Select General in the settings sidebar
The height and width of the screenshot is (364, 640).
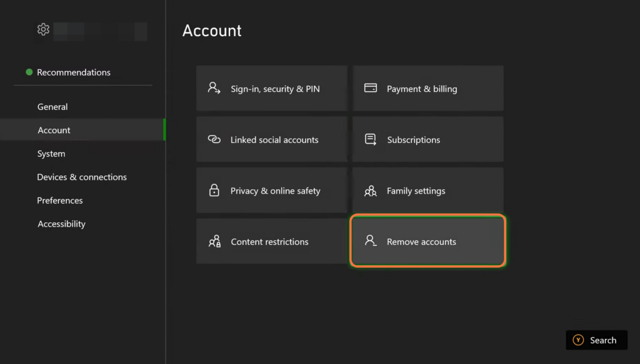[83, 107]
